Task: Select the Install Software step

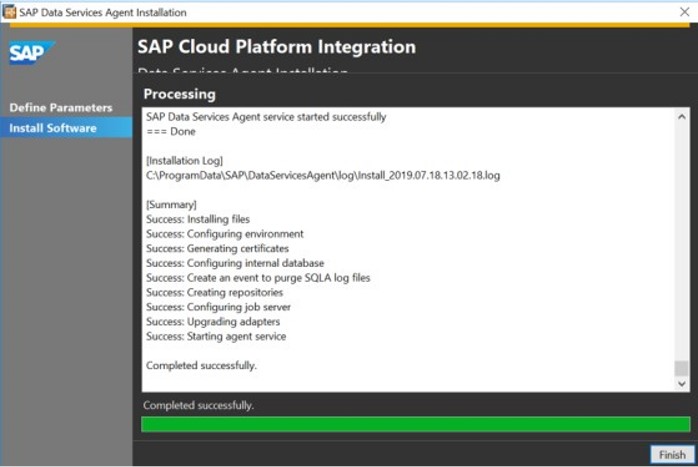Action: 53,128
